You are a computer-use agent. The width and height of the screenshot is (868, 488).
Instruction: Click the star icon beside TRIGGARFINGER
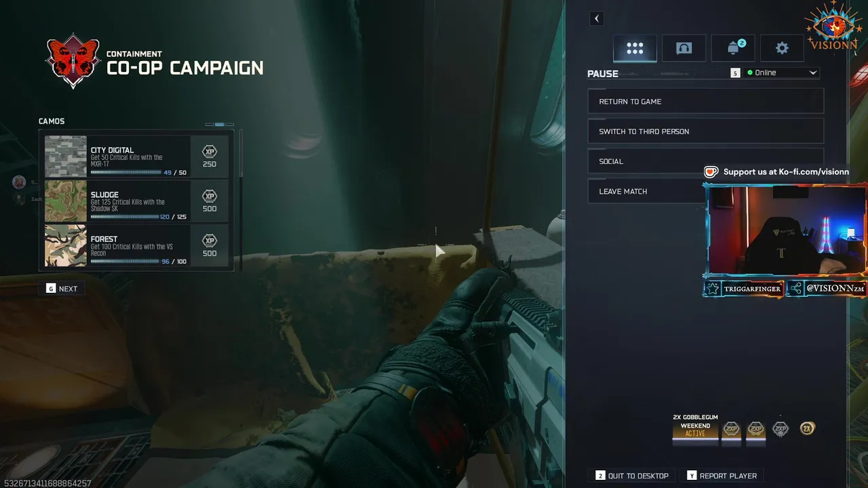(x=712, y=289)
